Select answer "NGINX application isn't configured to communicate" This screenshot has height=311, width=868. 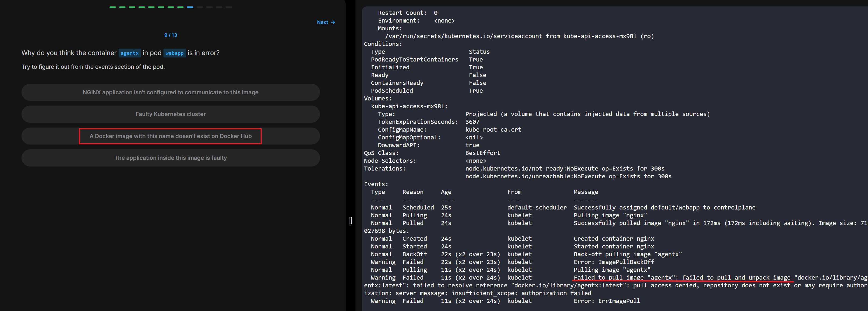[x=170, y=92]
